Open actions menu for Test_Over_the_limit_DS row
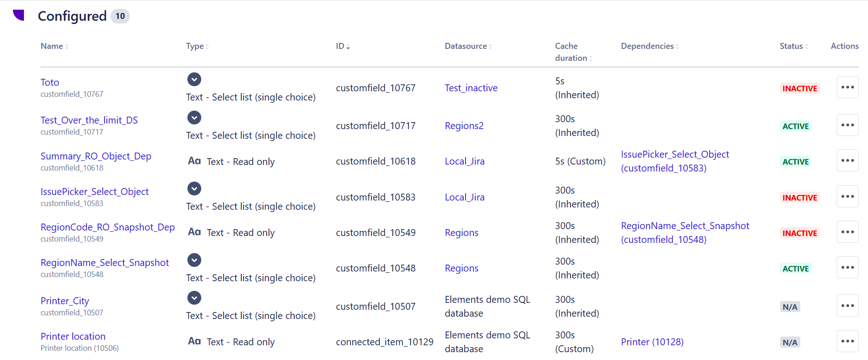The height and width of the screenshot is (360, 868). click(x=847, y=125)
